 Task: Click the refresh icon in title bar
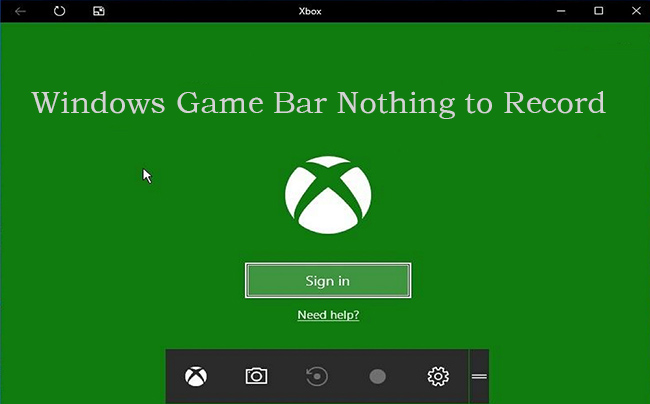click(59, 11)
